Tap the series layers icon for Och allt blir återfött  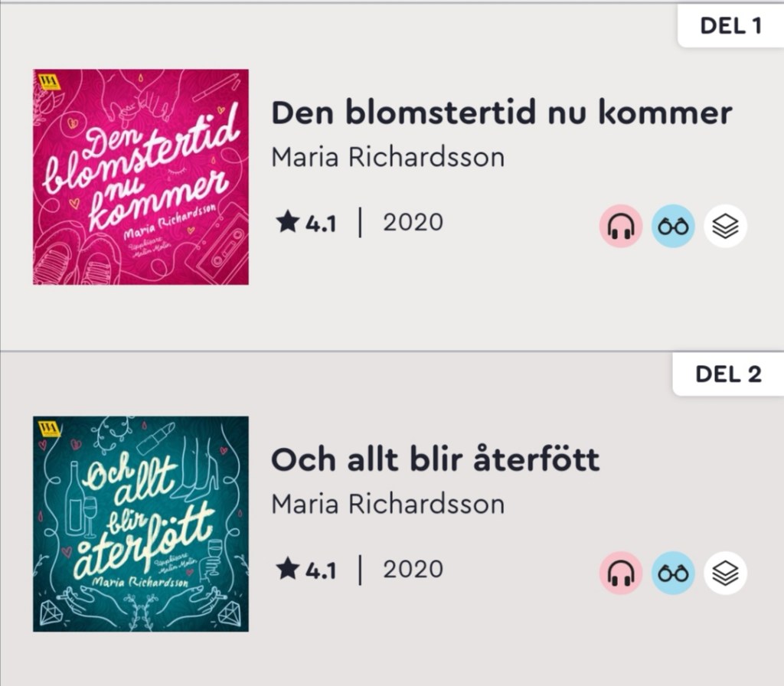[x=725, y=573]
